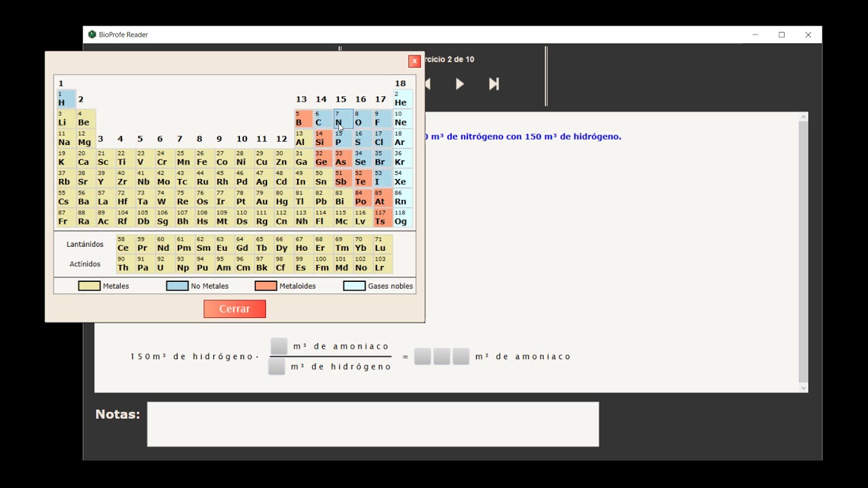Click group 18 column header
This screenshot has width=868, height=488.
click(401, 83)
